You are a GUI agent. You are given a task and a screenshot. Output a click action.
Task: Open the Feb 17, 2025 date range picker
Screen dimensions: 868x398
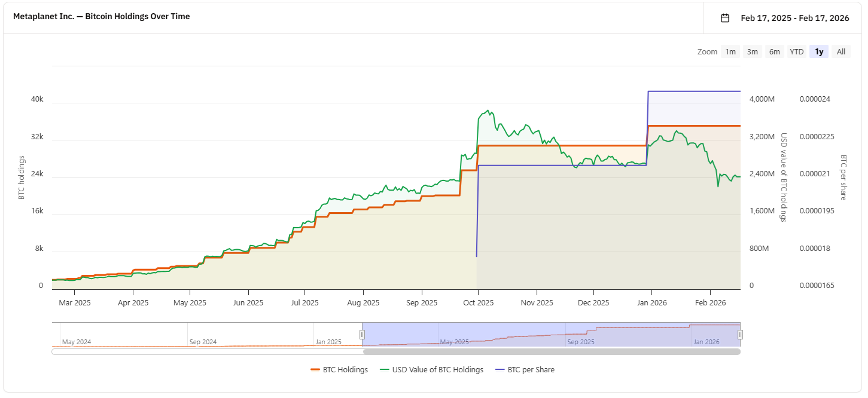pos(794,18)
